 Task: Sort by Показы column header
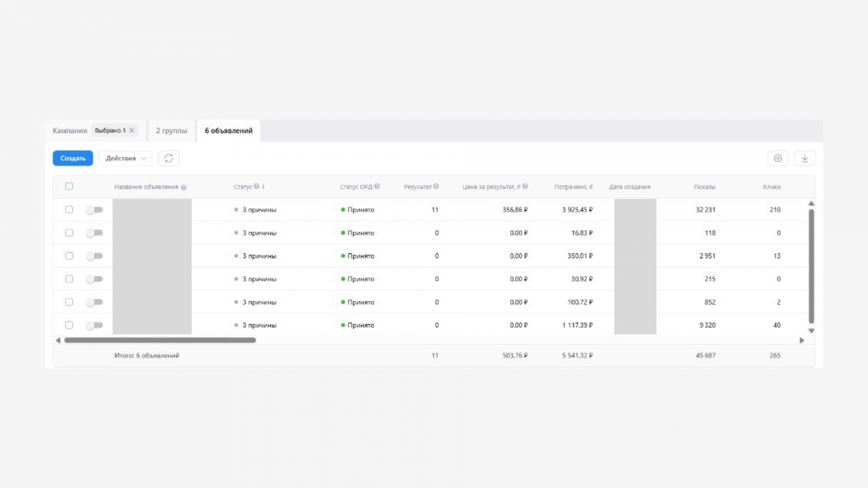click(x=704, y=187)
